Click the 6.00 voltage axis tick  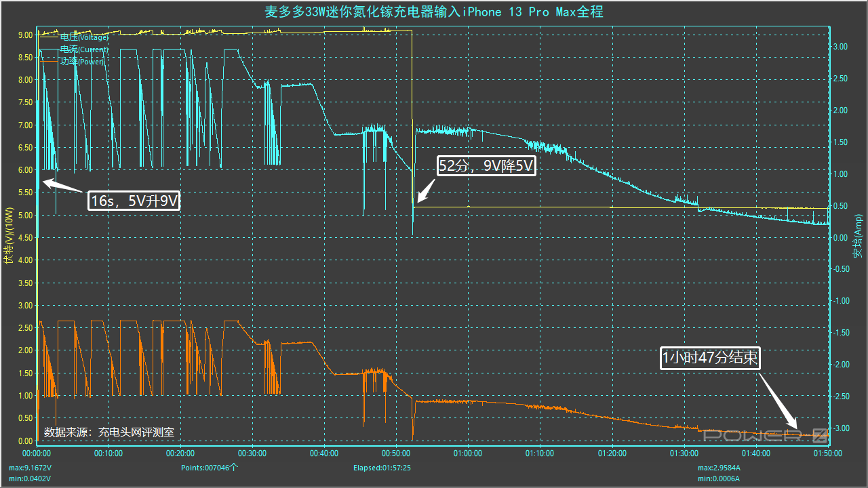click(26, 170)
